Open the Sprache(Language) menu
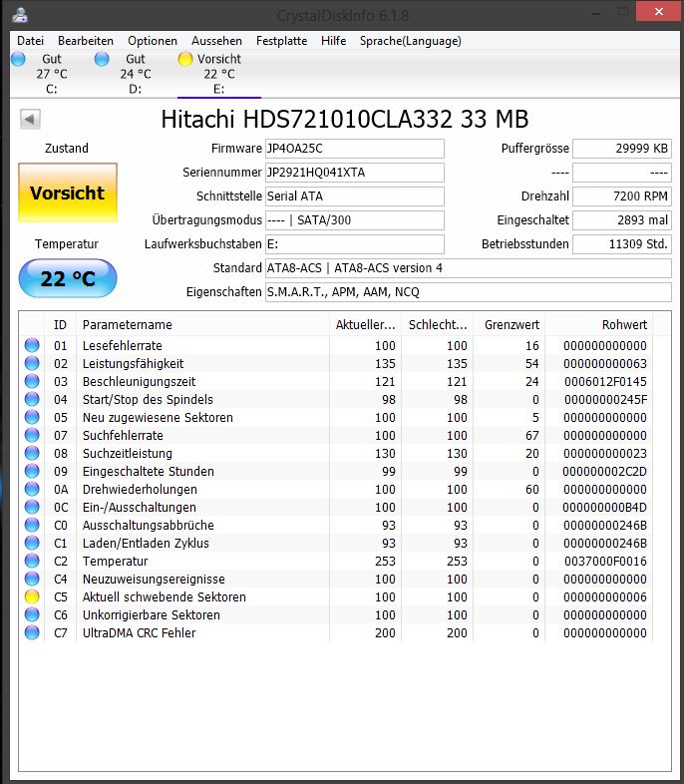The height and width of the screenshot is (784, 684). click(410, 41)
